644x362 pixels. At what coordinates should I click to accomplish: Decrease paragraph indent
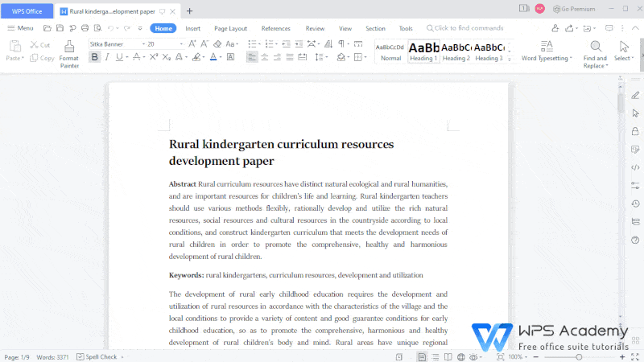[x=287, y=44]
